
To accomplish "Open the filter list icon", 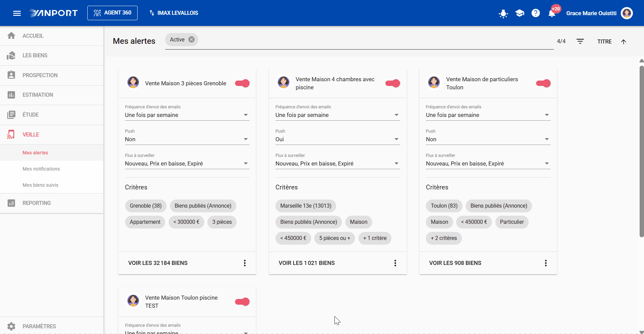I will (x=580, y=41).
